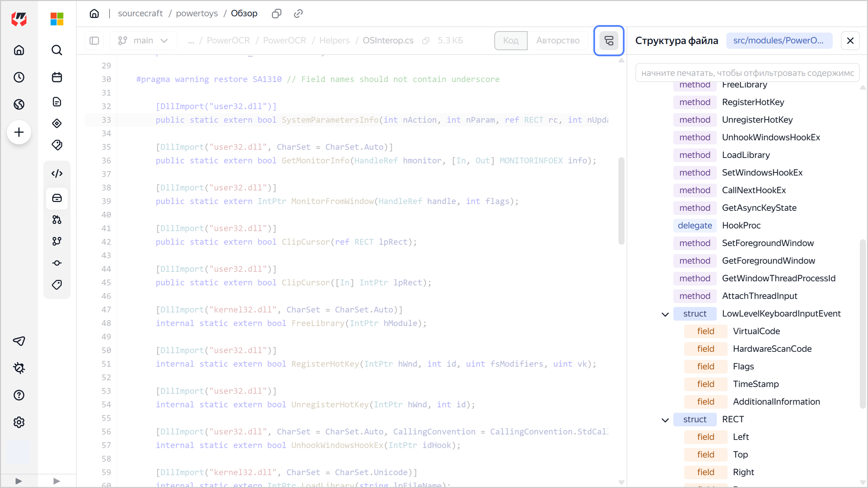Viewport: 868px width, 488px height.
Task: Copy file path icon next to OSInterop.cs
Action: coord(426,41)
